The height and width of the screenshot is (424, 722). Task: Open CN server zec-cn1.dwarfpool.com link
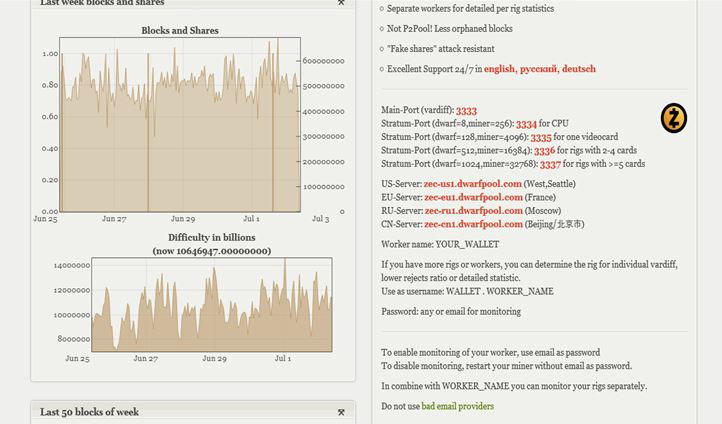[x=473, y=225]
